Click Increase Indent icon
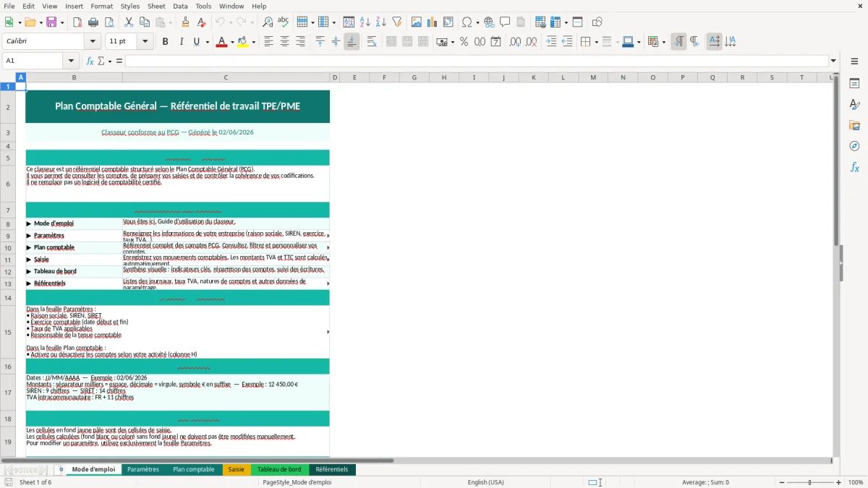 (x=551, y=42)
